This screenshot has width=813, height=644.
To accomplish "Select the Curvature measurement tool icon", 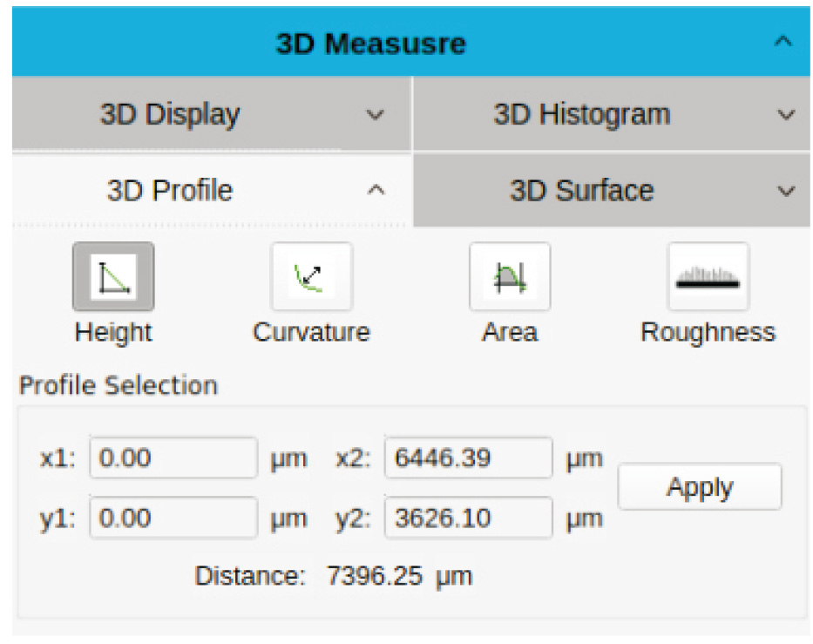I will (x=312, y=276).
